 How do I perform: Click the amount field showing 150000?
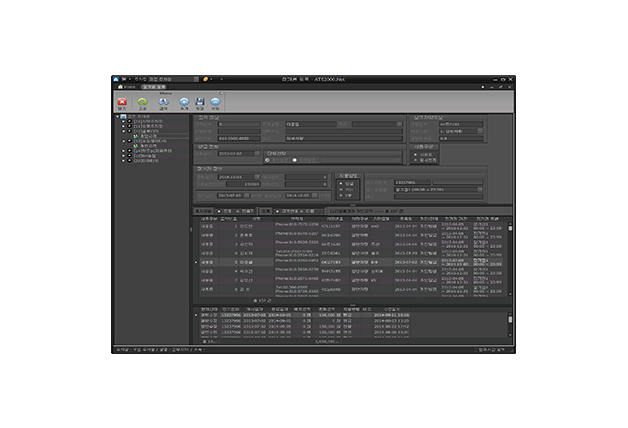click(x=243, y=184)
